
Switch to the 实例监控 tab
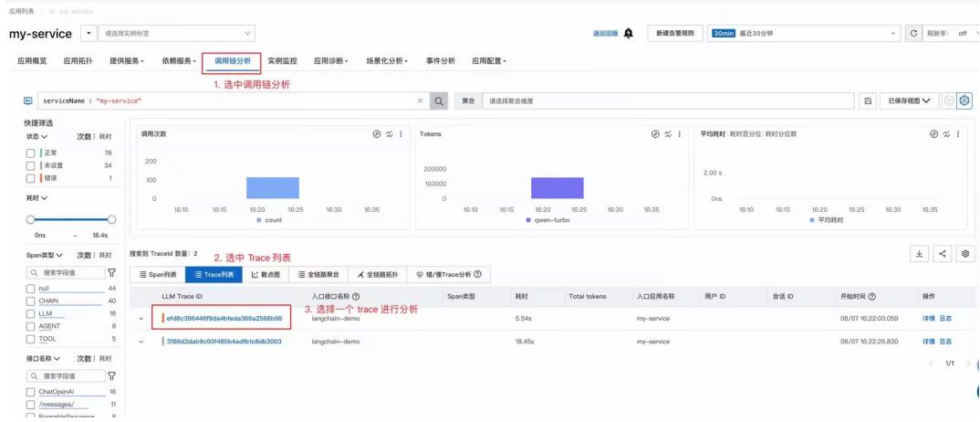pos(282,61)
